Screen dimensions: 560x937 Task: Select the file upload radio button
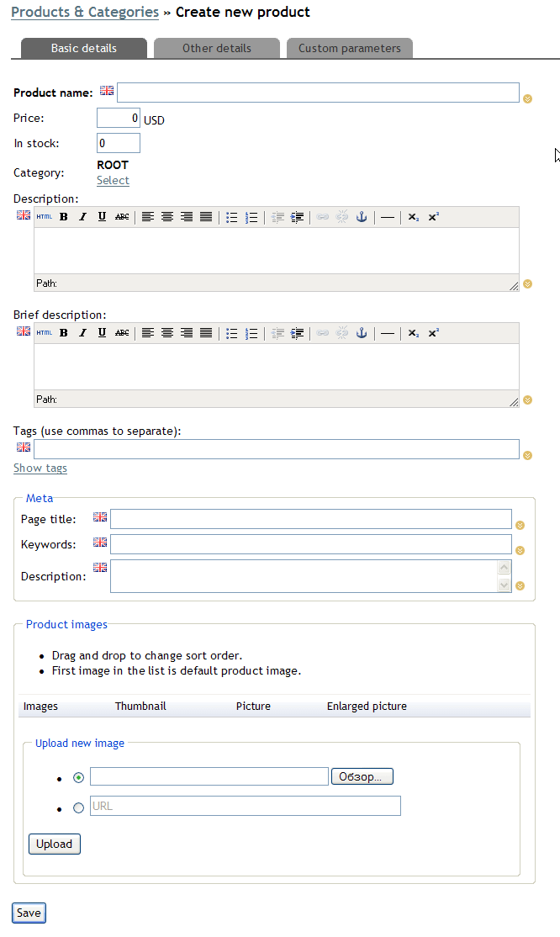(79, 777)
